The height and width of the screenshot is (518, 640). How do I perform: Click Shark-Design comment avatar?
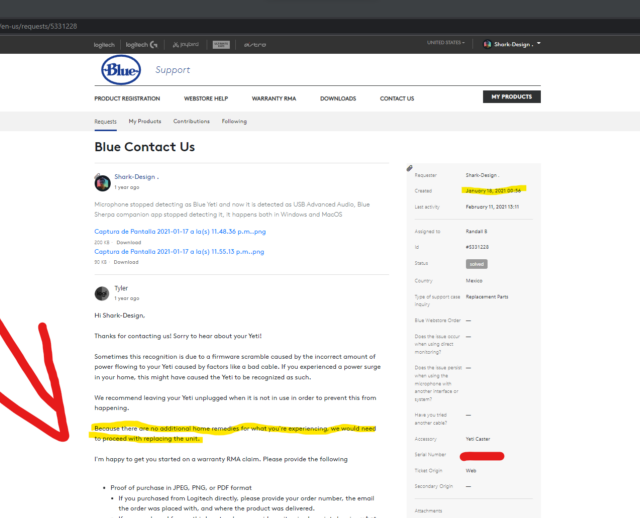pos(102,183)
